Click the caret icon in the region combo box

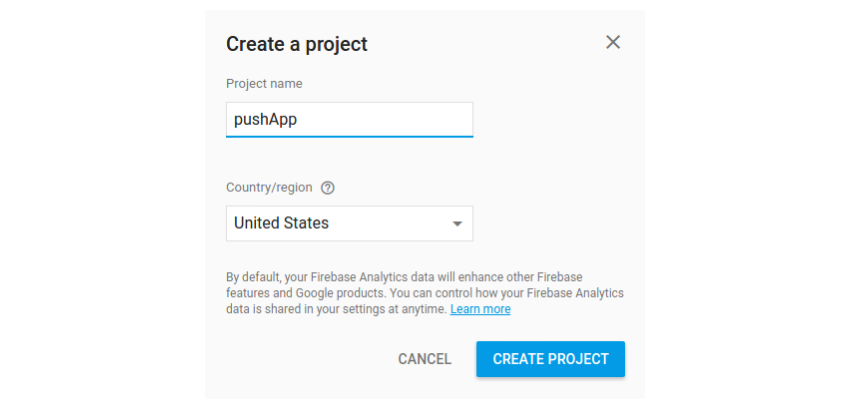pos(457,223)
